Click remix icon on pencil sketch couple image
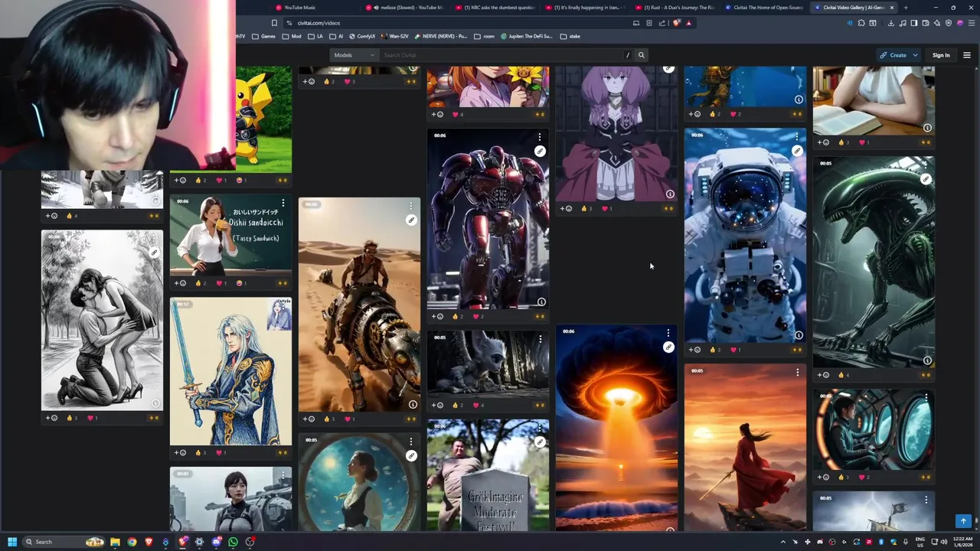The height and width of the screenshot is (551, 980). pos(154,253)
